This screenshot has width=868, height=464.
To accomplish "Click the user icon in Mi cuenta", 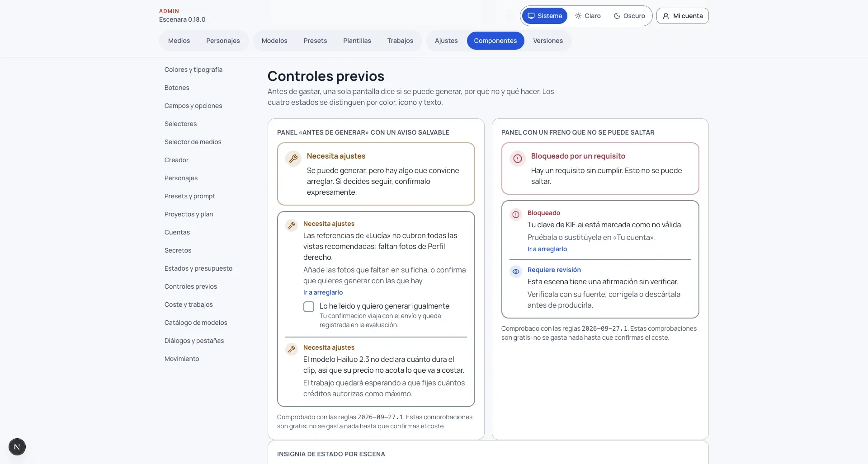I will (666, 16).
